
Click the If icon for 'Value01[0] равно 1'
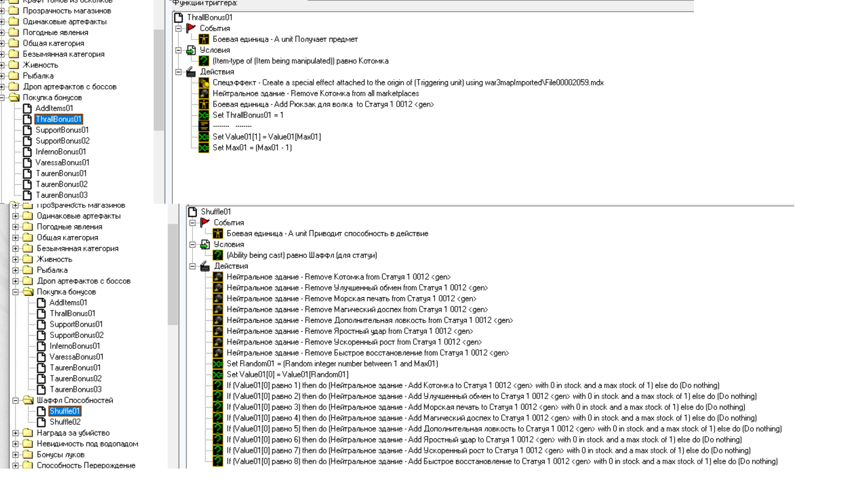pos(218,385)
